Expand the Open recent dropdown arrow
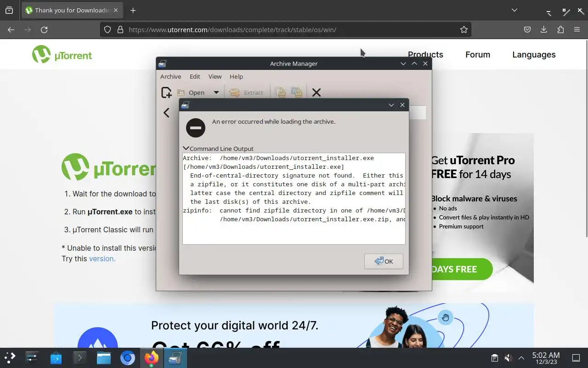The image size is (588, 368). pos(216,92)
